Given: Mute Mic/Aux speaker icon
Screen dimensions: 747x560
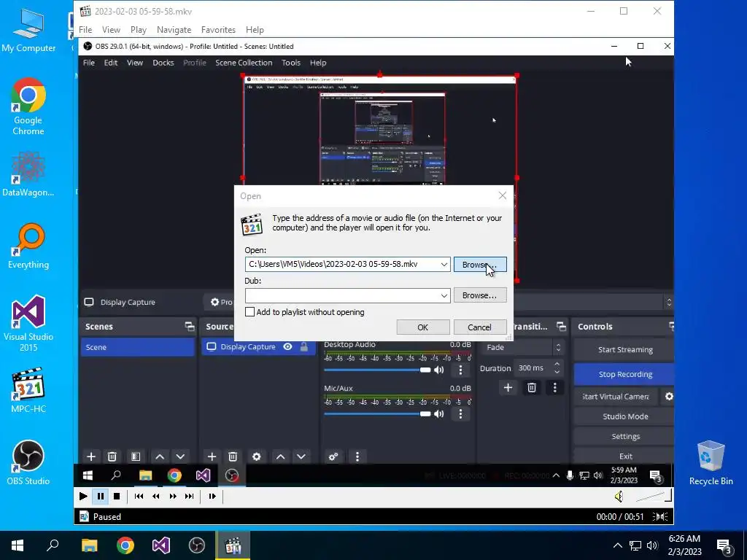Looking at the screenshot, I should pyautogui.click(x=438, y=414).
